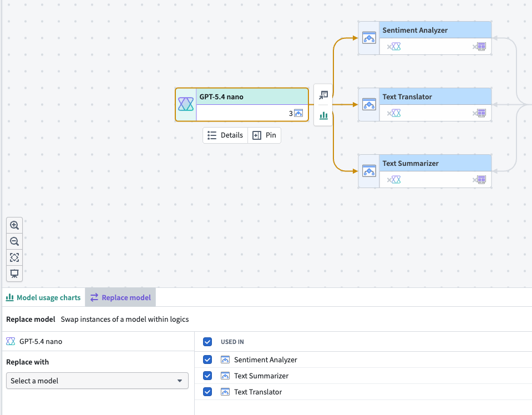This screenshot has width=532, height=415.
Task: Click GPT-5.4 nano label in Replace panel
Action: point(40,341)
